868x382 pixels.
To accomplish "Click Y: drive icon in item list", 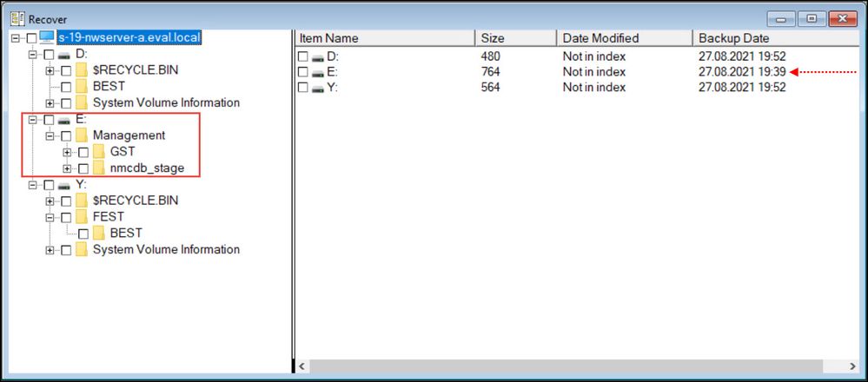I will point(317,88).
